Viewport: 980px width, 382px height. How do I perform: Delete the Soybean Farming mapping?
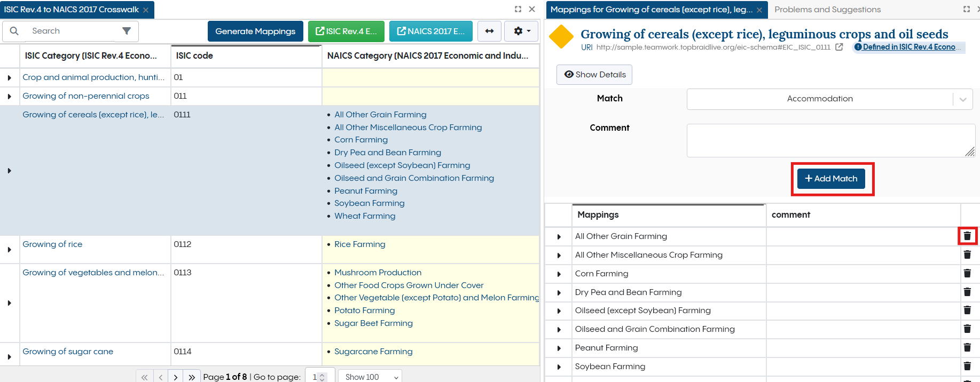click(967, 366)
